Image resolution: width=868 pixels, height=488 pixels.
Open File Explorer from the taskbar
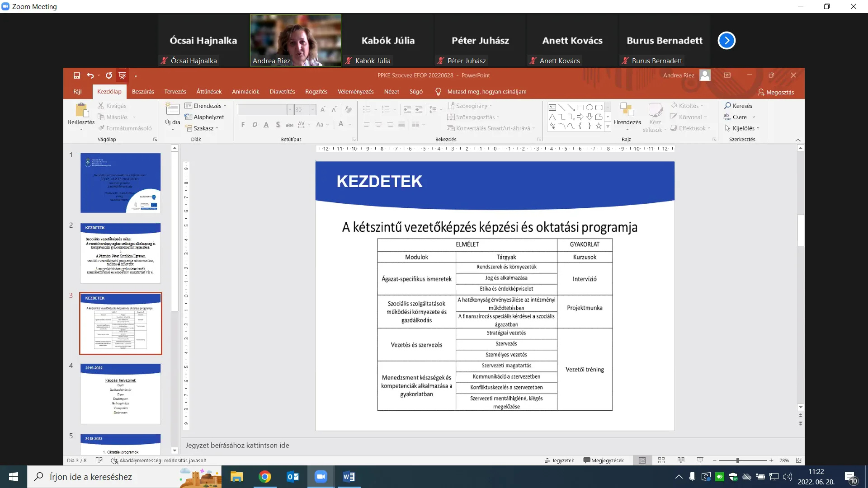236,477
